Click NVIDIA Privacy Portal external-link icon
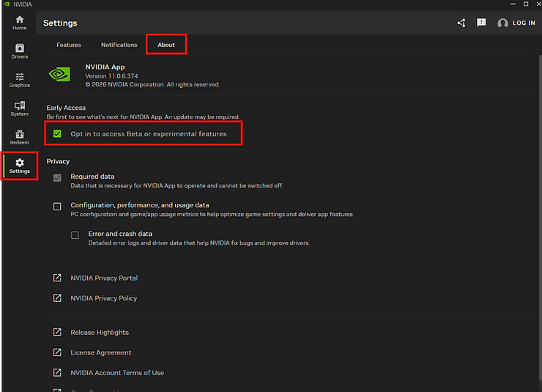The width and height of the screenshot is (542, 392). 57,278
